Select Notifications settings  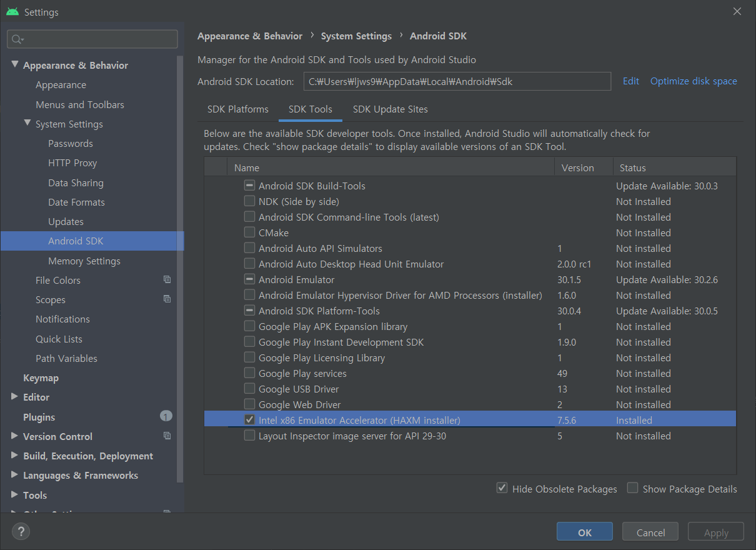coord(62,319)
